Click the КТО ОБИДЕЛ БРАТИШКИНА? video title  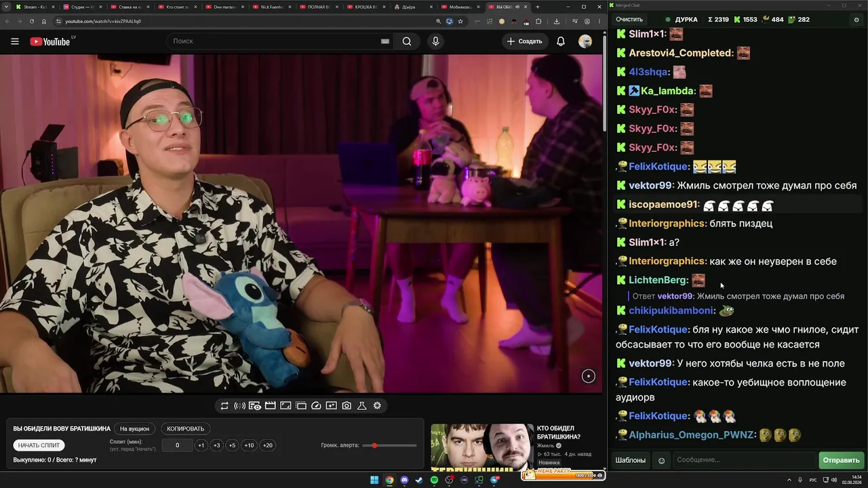click(559, 432)
